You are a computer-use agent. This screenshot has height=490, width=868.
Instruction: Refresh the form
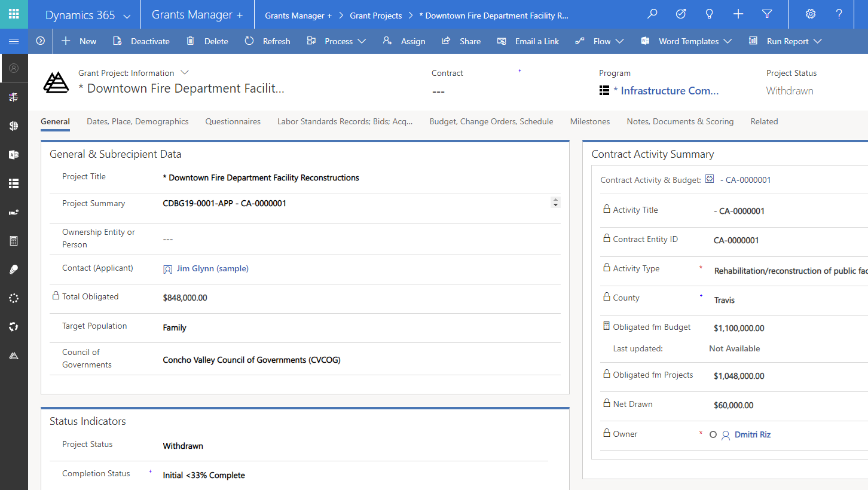point(267,41)
